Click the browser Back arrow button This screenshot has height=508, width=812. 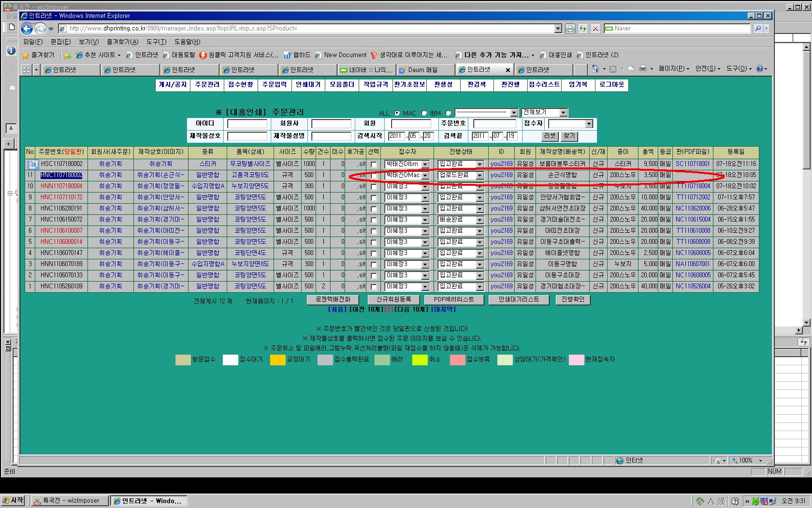point(27,29)
